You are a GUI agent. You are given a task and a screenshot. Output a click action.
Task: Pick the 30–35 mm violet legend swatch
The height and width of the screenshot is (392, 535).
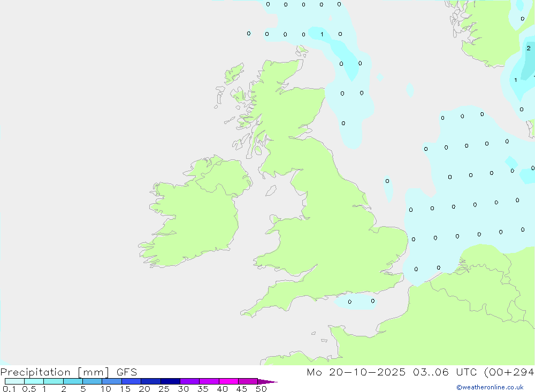click(190, 381)
